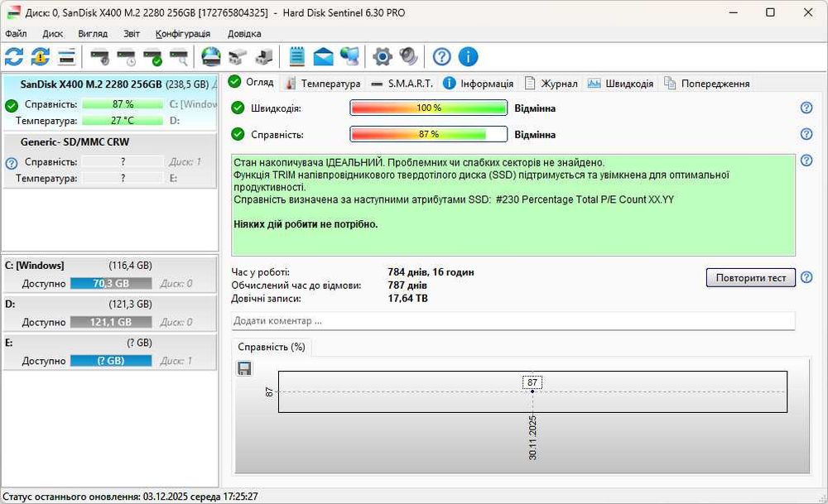The image size is (828, 504).
Task: Click the (? GB) bar under E:
Action: pos(111,361)
